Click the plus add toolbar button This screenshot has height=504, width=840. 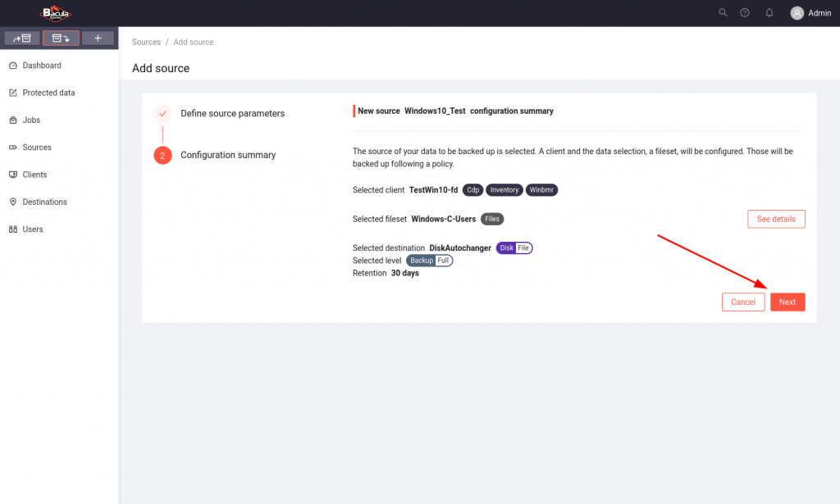click(98, 39)
